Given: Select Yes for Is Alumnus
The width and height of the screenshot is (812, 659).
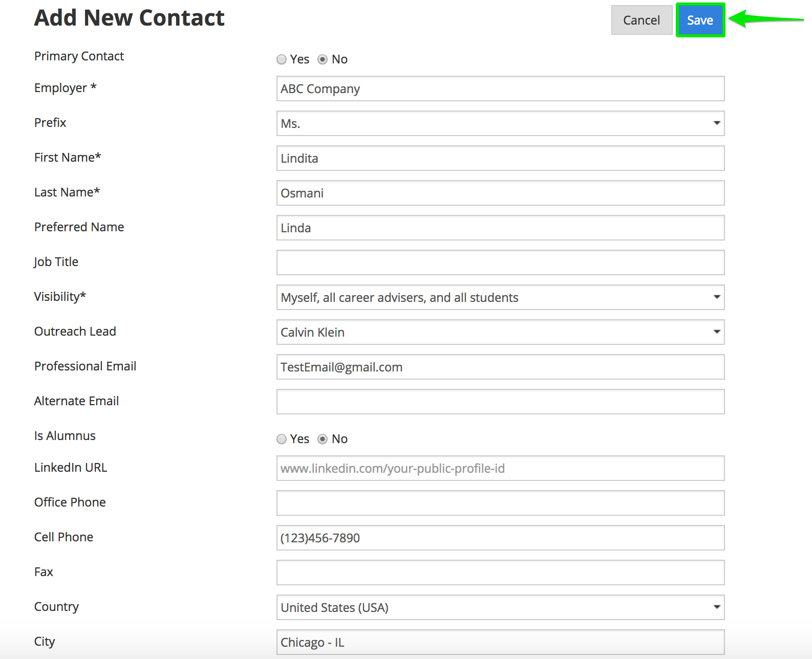Looking at the screenshot, I should 282,439.
